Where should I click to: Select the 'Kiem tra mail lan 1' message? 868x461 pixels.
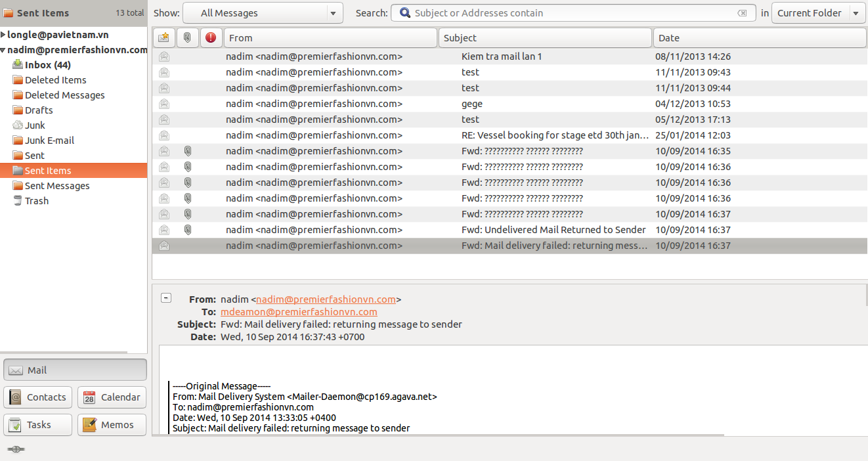(502, 56)
